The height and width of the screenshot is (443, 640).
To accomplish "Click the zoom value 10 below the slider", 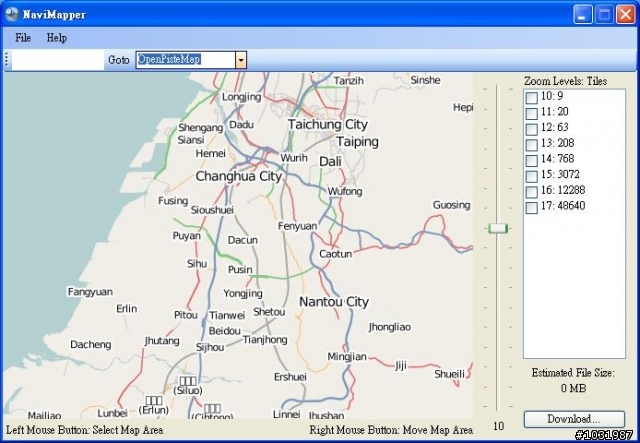I will point(498,426).
